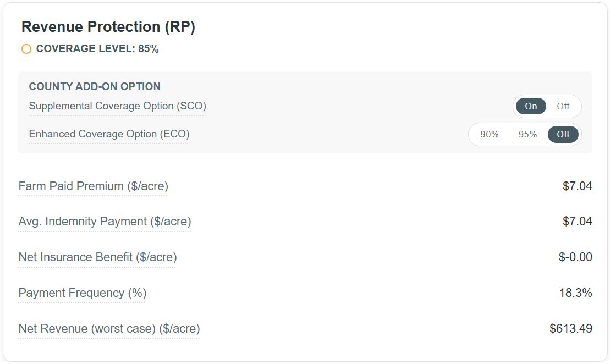610x364 pixels.
Task: Click the $-0.00 net insurance benefit value
Action: pyautogui.click(x=575, y=257)
